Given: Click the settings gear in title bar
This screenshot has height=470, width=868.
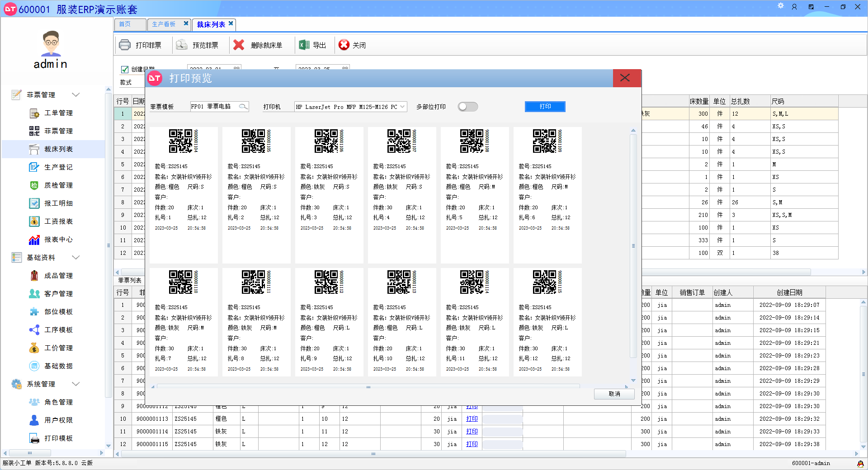Looking at the screenshot, I should (x=781, y=6).
